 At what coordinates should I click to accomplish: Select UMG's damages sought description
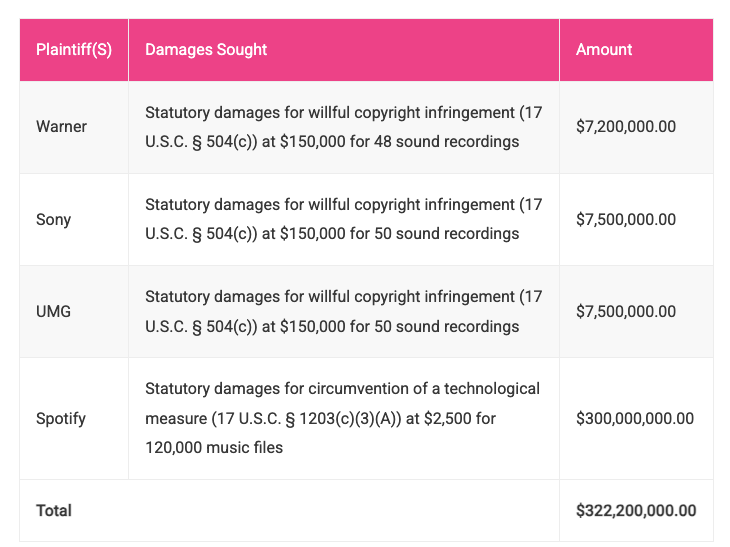(x=343, y=311)
